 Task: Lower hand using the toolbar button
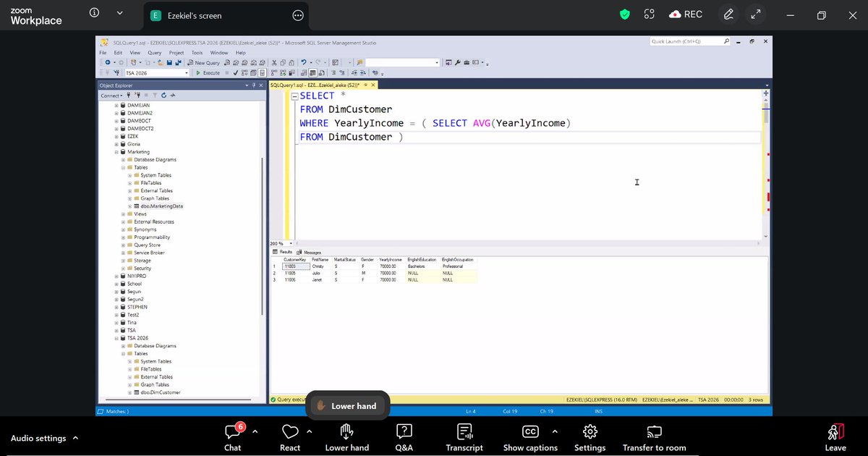347,436
